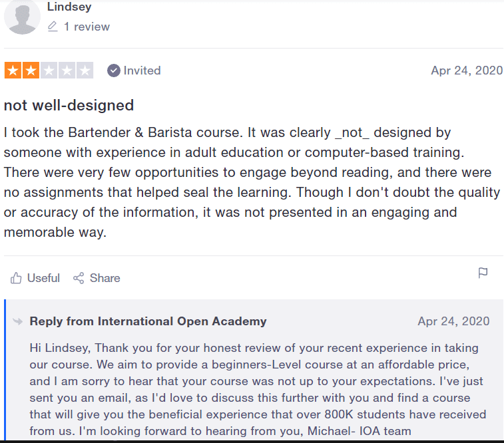The image size is (504, 443).
Task: Click the Share network icon
Action: pyautogui.click(x=79, y=278)
